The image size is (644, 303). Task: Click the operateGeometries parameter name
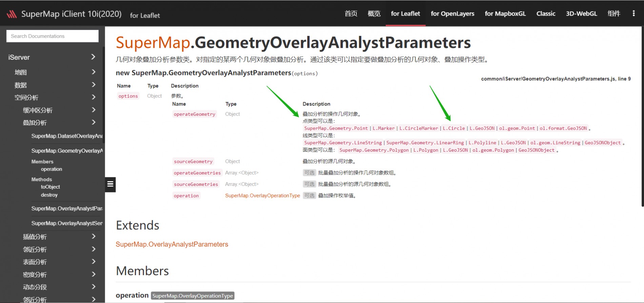pyautogui.click(x=197, y=173)
